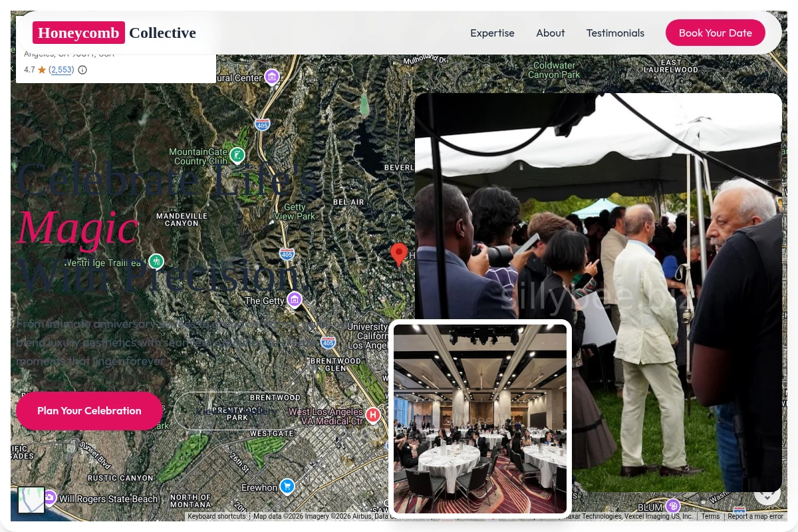Click the Honeycomb Collective logo
Screen dimensions: 798x532
[114, 33]
